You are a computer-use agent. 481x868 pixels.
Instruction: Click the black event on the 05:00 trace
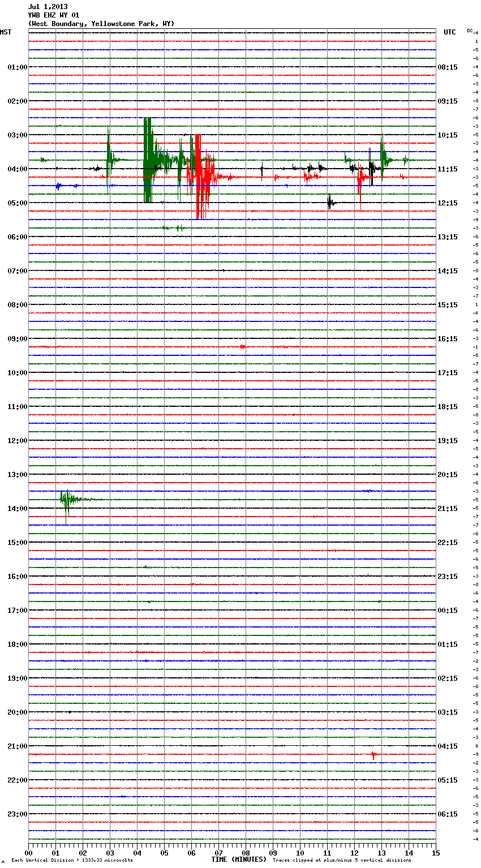point(330,202)
